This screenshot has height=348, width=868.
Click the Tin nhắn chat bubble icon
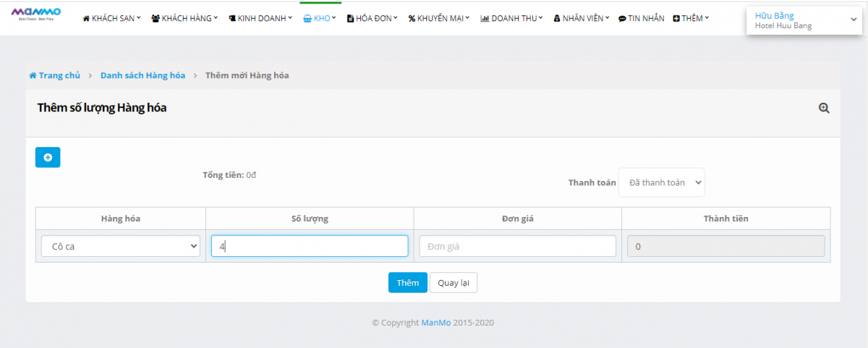(622, 18)
